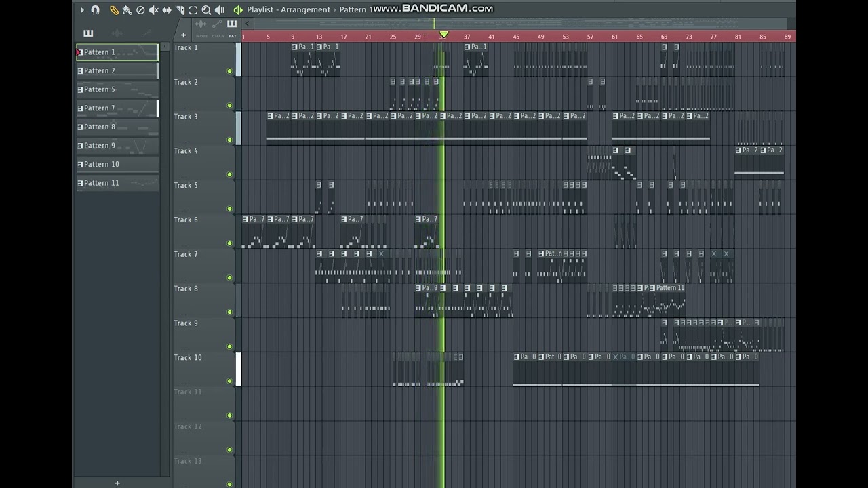
Task: Show automation clips in the picker panel
Action: [x=145, y=33]
